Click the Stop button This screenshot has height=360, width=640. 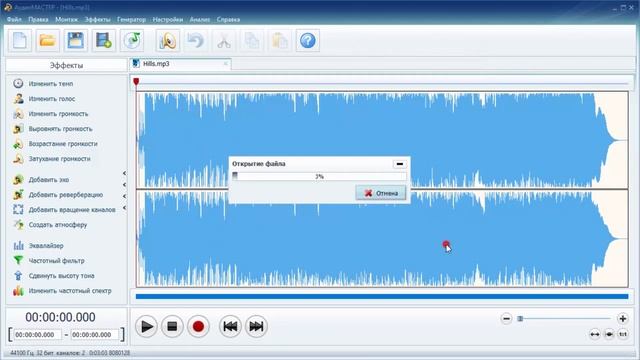pos(172,327)
